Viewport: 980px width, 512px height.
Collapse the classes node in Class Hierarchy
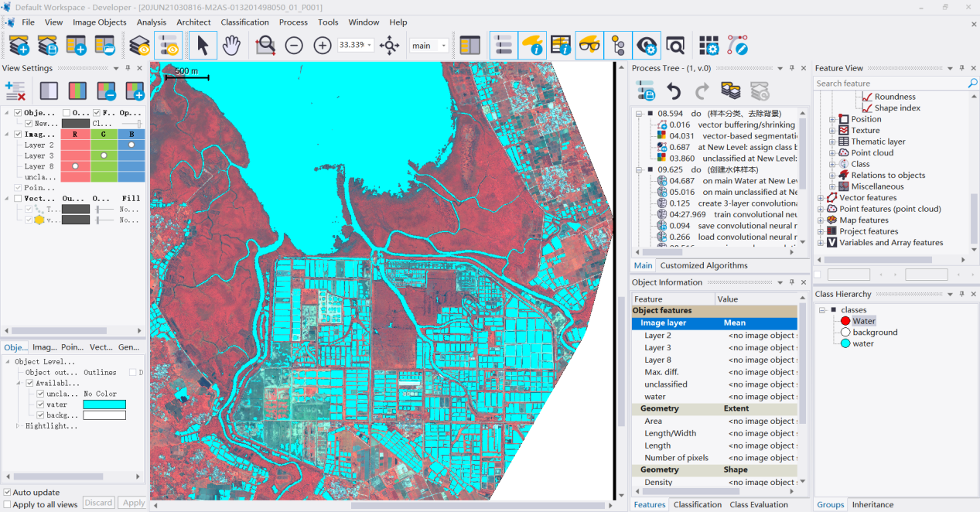tap(823, 310)
